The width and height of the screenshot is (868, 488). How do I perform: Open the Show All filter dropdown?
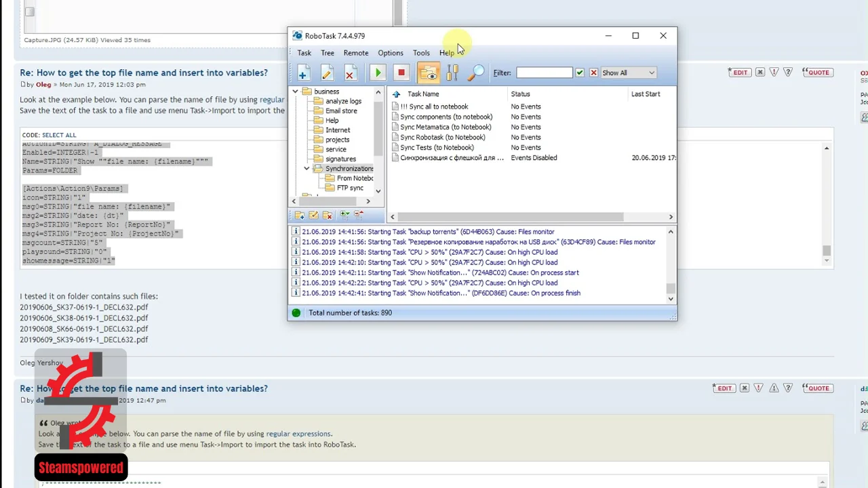(x=629, y=73)
